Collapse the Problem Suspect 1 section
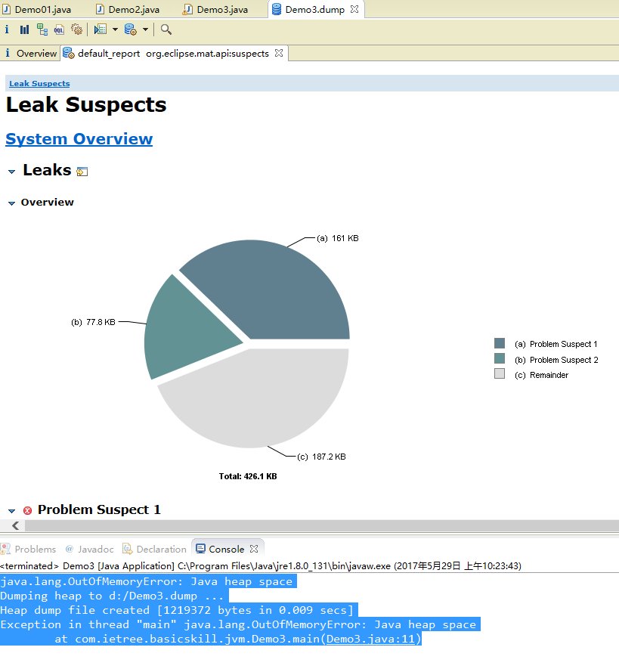 [11, 511]
